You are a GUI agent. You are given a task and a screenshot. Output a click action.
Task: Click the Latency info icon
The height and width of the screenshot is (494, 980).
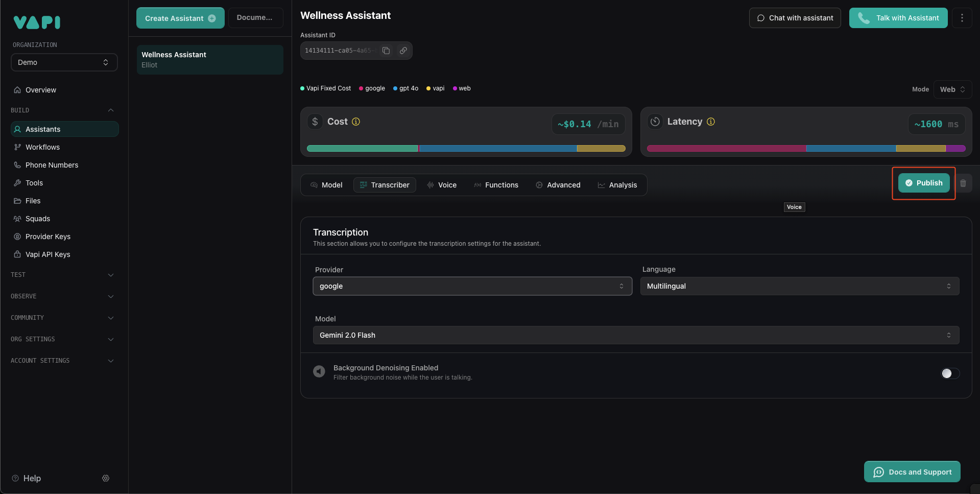point(711,122)
